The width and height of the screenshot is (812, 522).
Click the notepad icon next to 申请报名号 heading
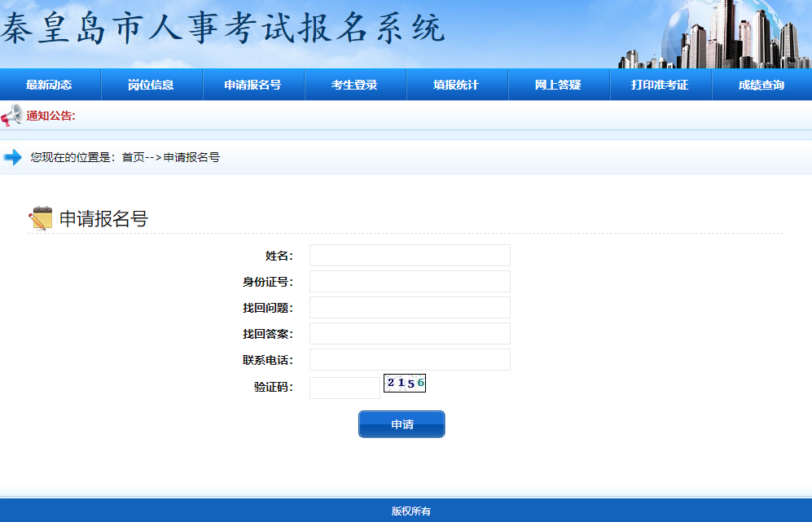tap(40, 218)
